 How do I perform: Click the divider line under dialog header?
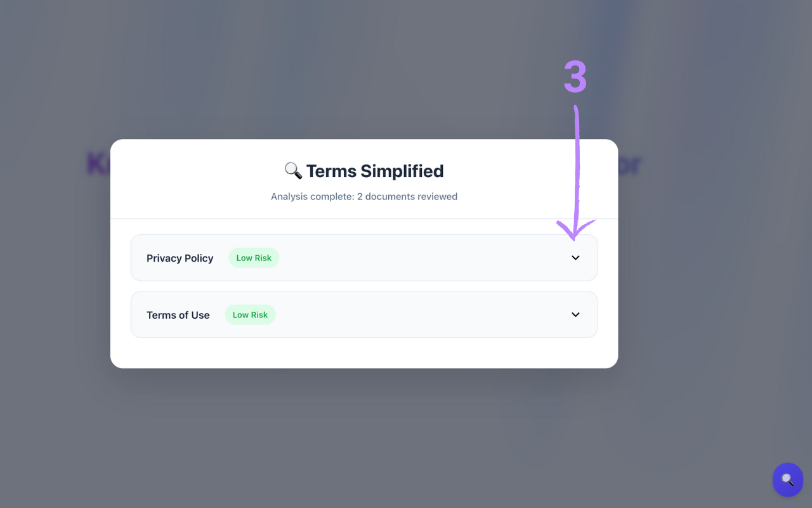point(364,218)
